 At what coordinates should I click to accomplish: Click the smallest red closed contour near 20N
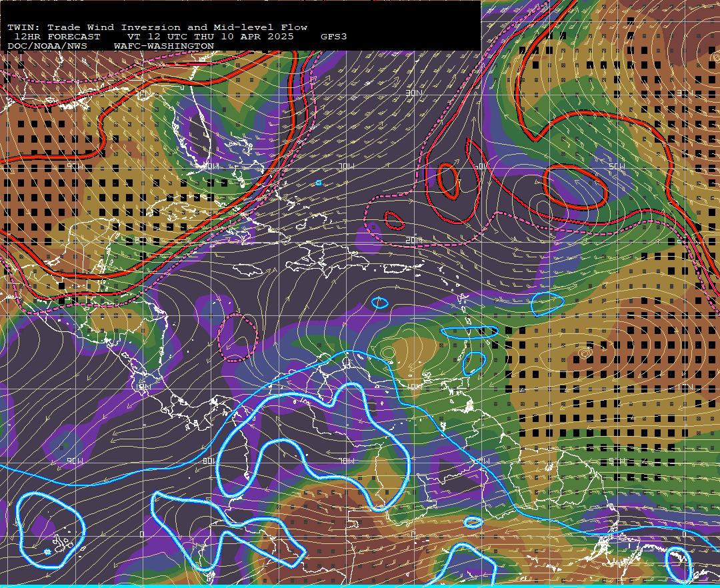[394, 220]
